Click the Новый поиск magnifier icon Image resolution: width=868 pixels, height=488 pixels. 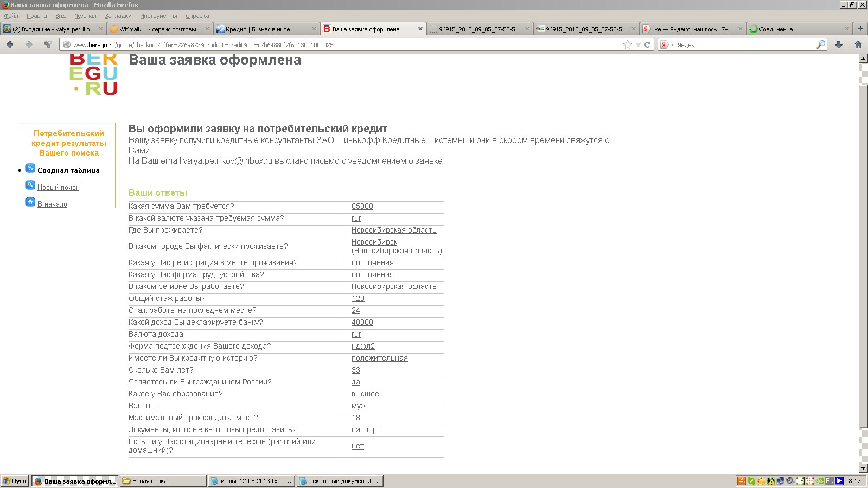point(30,185)
